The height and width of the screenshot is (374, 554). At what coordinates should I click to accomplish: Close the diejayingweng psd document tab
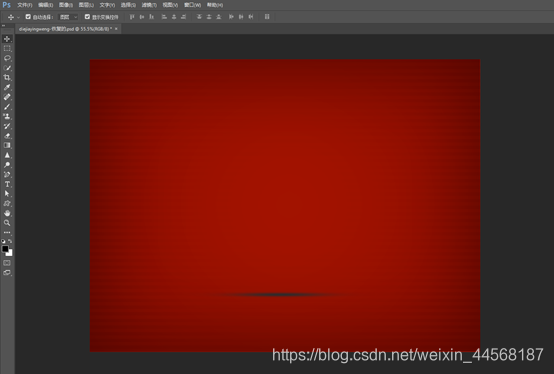pyautogui.click(x=116, y=29)
